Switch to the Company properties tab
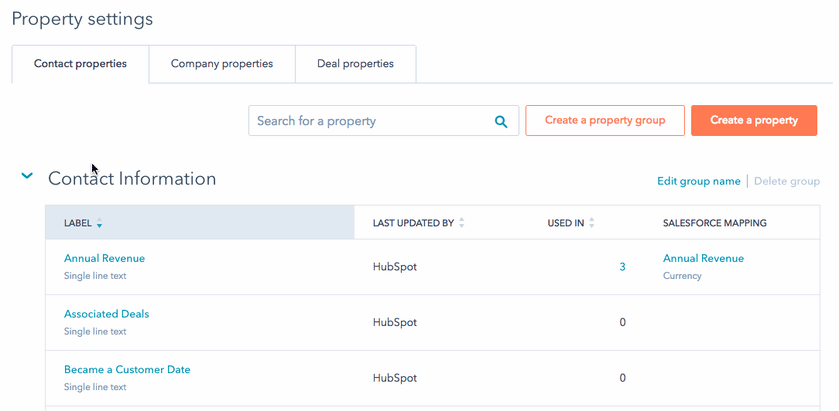The image size is (839, 411). 222,64
